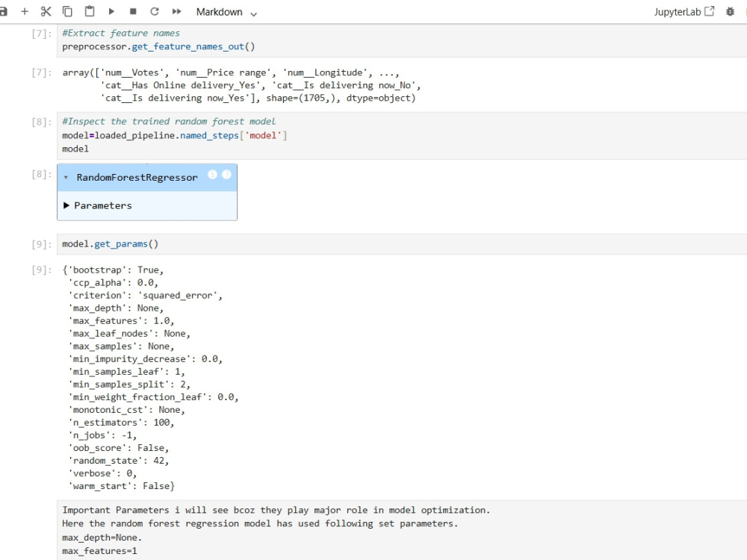Image resolution: width=747 pixels, height=560 pixels.
Task: Click the 'ccp_alpha': 0.0 output line
Action: [x=113, y=283]
